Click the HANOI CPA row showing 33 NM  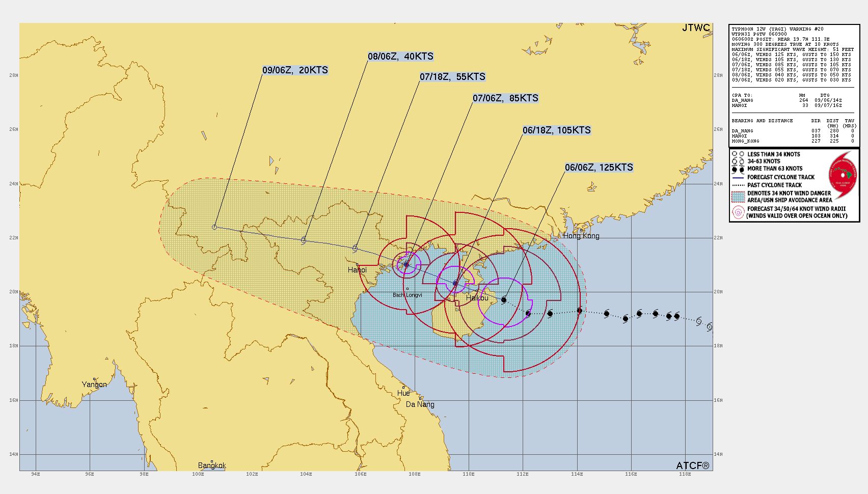[x=786, y=105]
